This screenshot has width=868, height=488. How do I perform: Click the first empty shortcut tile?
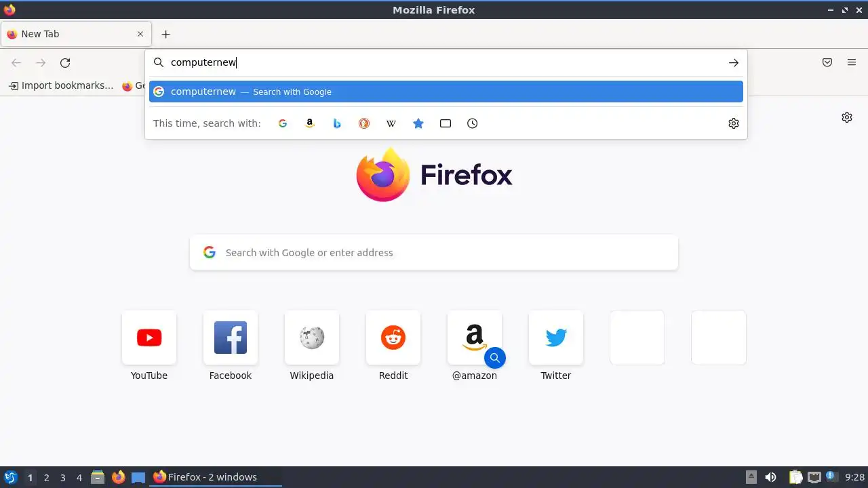click(x=637, y=338)
